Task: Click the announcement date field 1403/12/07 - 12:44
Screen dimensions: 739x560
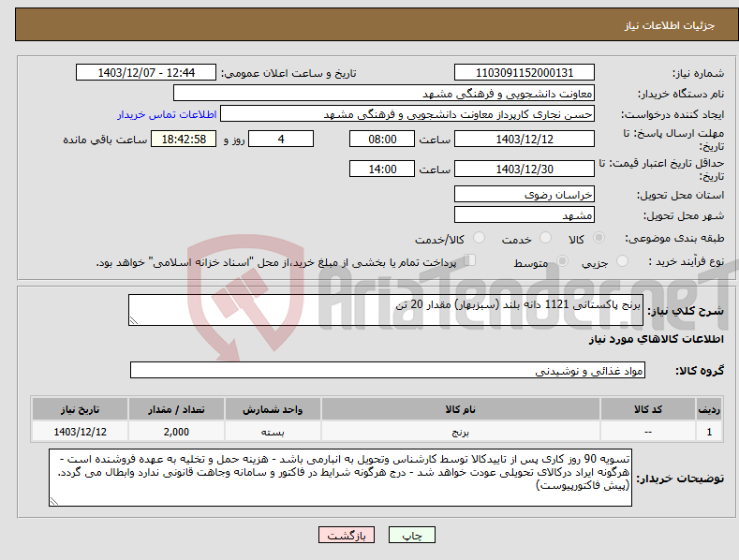Action: [146, 73]
